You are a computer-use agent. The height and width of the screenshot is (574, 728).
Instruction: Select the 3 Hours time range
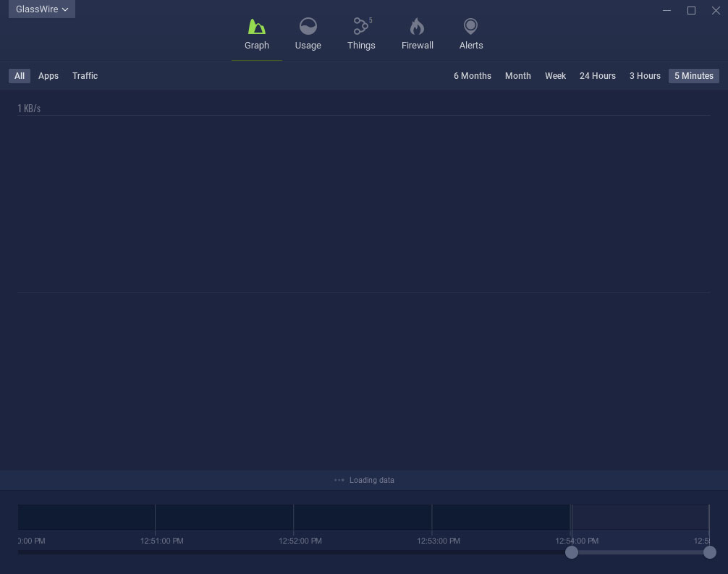point(645,76)
